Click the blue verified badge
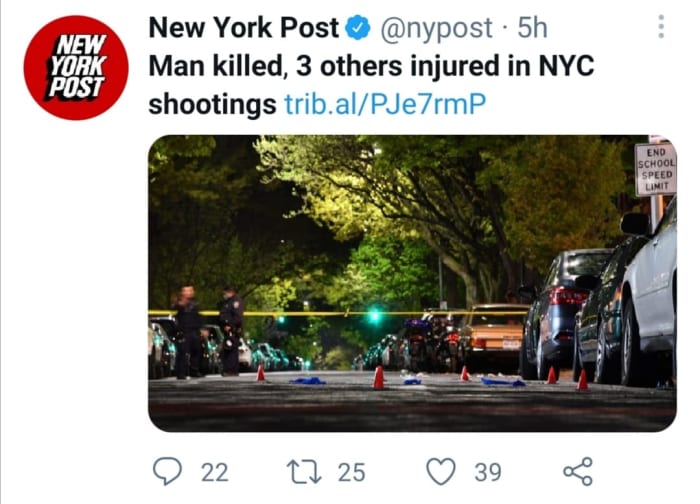Viewport: 700px width, 504px height. pyautogui.click(x=358, y=28)
